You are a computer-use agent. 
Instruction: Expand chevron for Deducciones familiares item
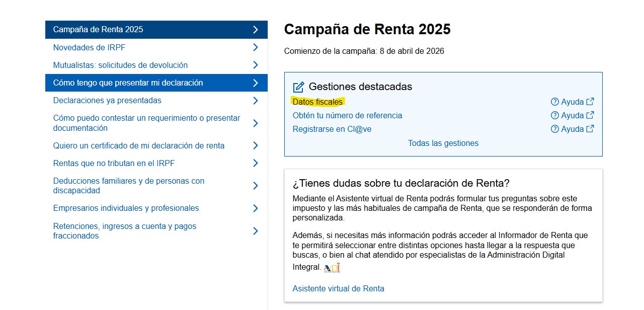point(256,186)
